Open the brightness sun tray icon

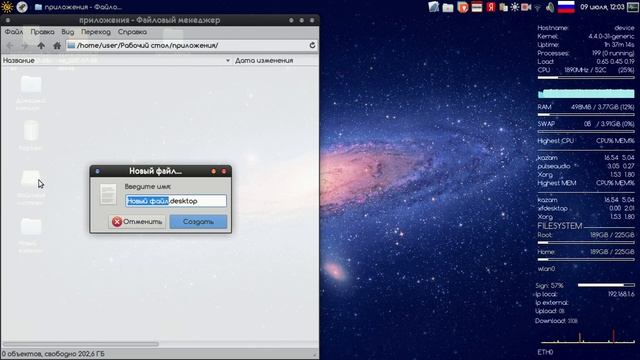tap(514, 7)
